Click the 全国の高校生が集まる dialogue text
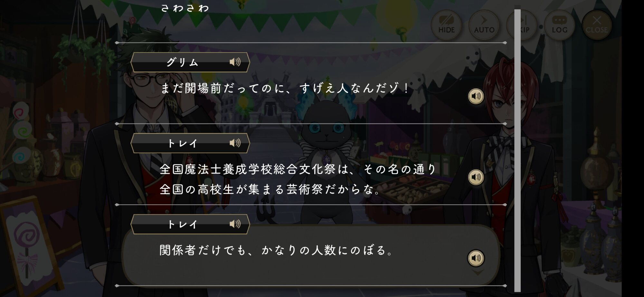Viewport: 644px width, 297px height. (222, 189)
